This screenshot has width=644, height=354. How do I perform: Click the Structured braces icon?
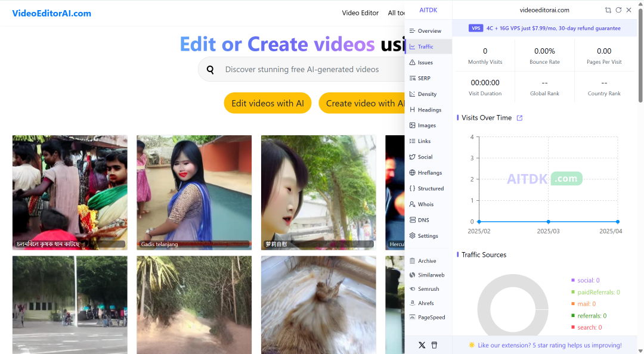coord(413,188)
